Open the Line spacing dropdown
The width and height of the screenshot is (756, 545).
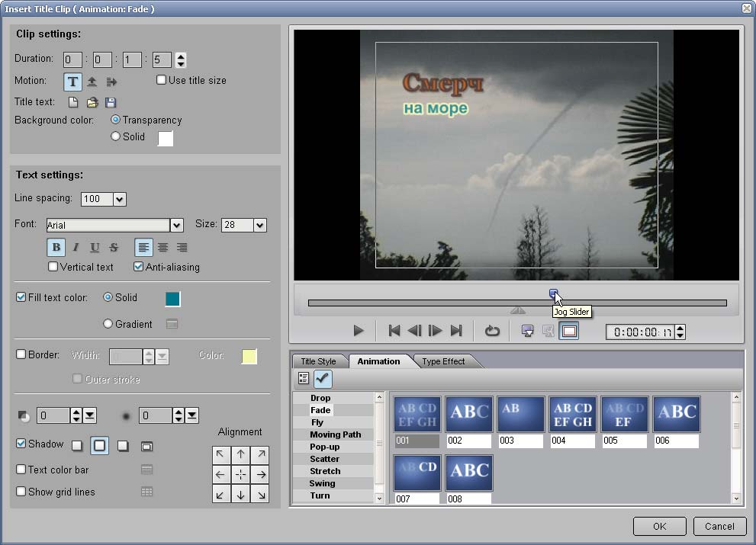click(120, 199)
